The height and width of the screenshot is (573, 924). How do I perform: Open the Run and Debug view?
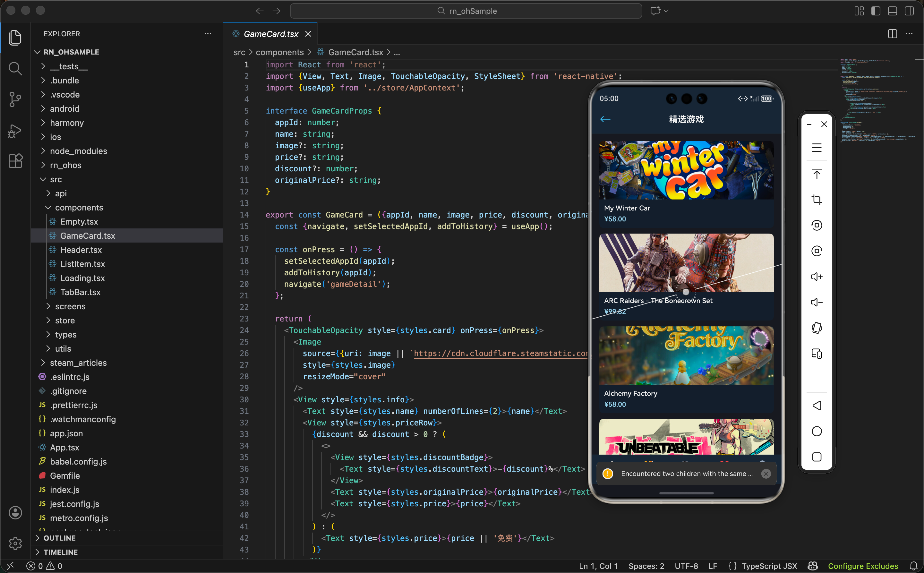click(15, 131)
